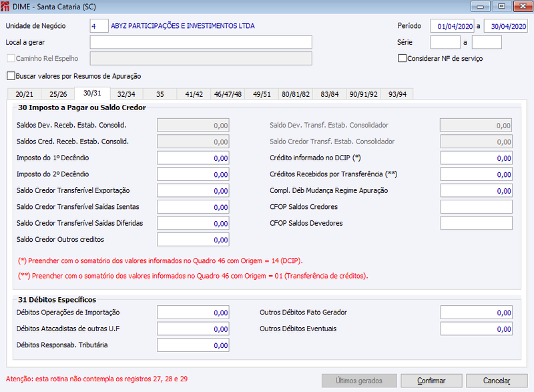Select the 30/31 tab
534x392 pixels.
point(92,93)
